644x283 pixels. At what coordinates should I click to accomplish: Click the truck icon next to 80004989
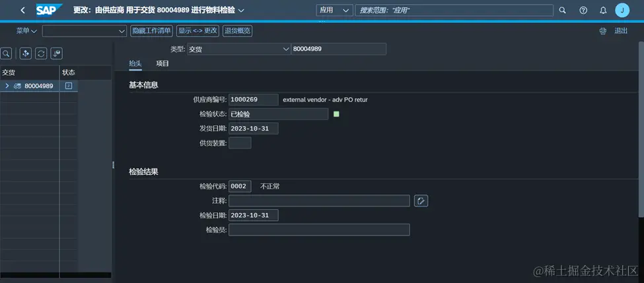(x=18, y=86)
